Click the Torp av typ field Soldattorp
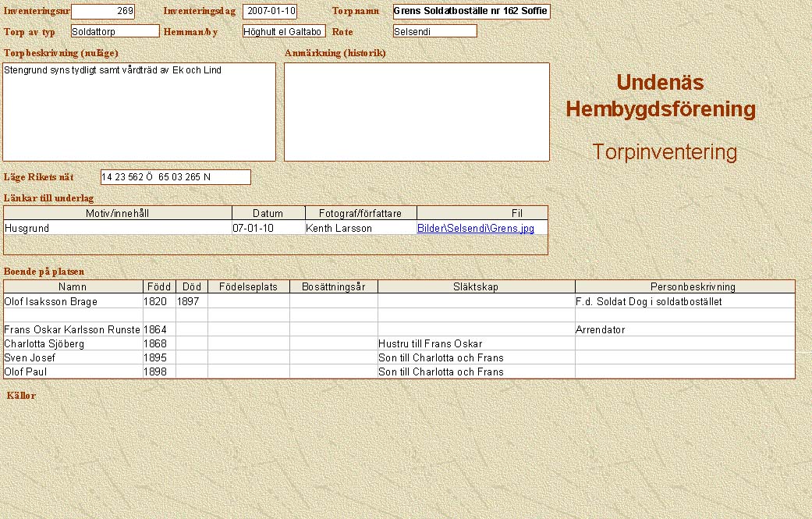Screen dimensions: 812x519 [x=114, y=31]
